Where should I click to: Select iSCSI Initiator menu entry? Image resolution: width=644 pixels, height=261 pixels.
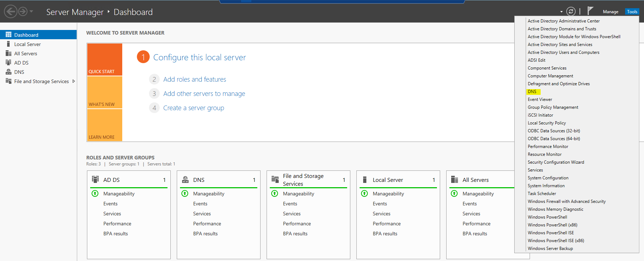[x=540, y=115]
